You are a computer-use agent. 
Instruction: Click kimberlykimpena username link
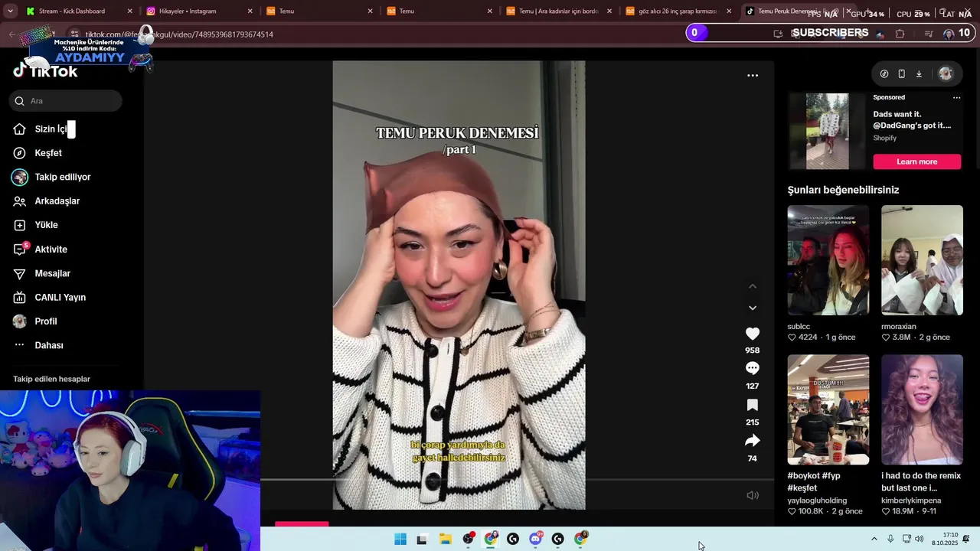pos(911,500)
